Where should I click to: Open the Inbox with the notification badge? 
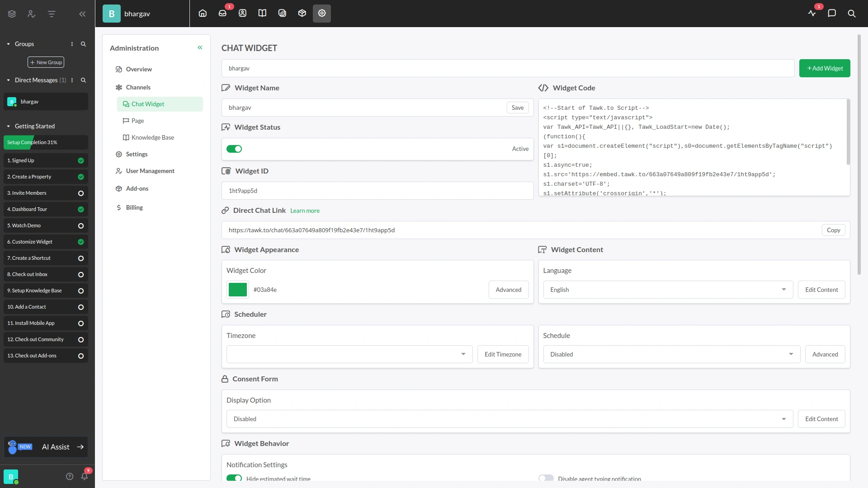click(222, 13)
